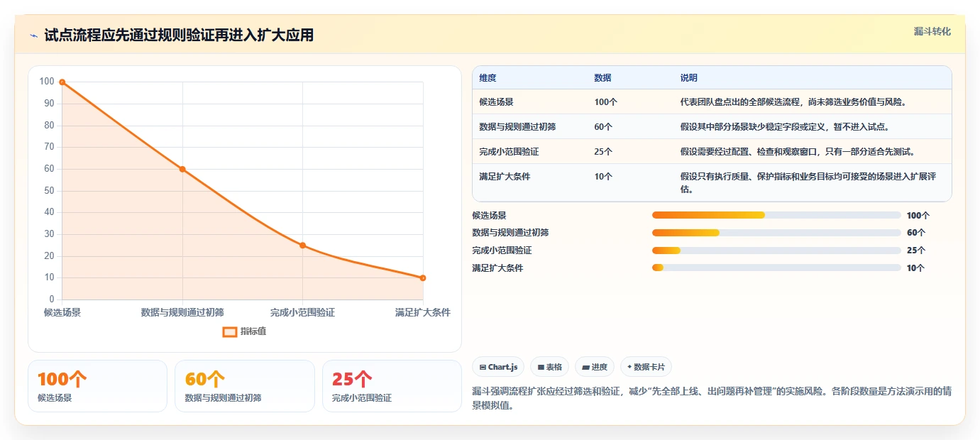This screenshot has width=980, height=440.
Task: Click the 100个 value beside progress bar
Action: point(918,216)
